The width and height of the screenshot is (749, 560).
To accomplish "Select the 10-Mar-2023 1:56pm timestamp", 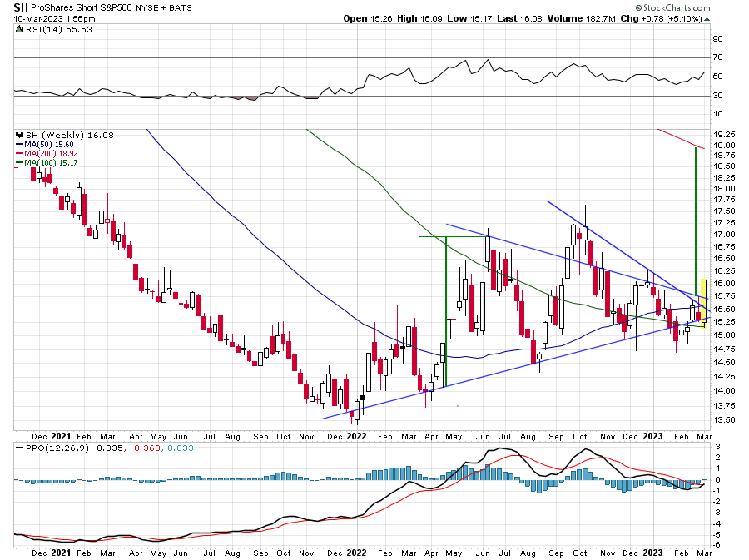I will click(x=54, y=19).
